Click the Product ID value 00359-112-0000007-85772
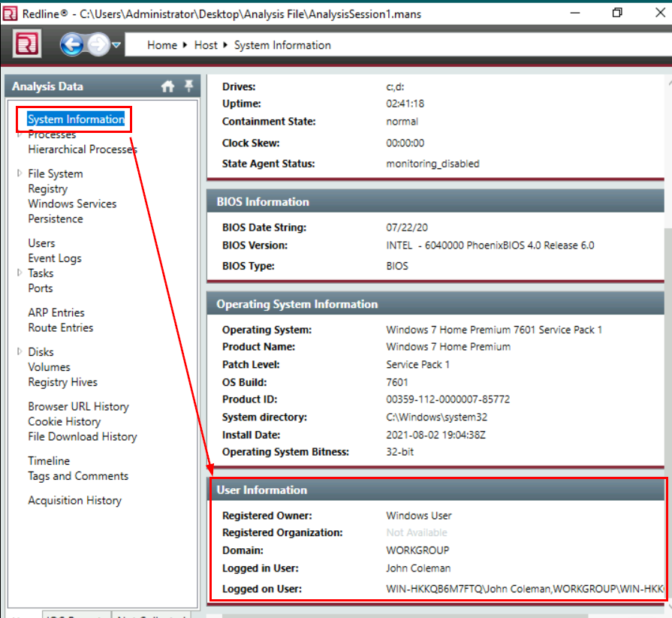The width and height of the screenshot is (672, 618). pyautogui.click(x=447, y=399)
